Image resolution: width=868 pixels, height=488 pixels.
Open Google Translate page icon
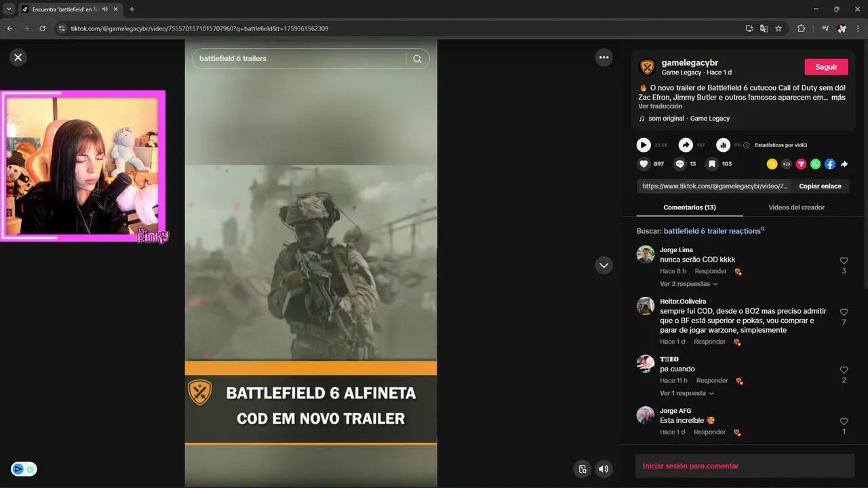tap(764, 28)
